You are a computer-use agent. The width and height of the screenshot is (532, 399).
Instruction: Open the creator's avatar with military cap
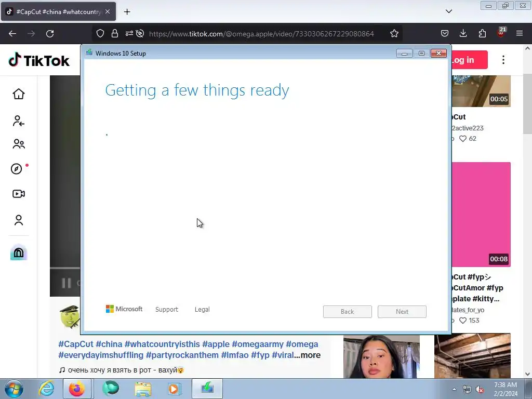(x=70, y=316)
